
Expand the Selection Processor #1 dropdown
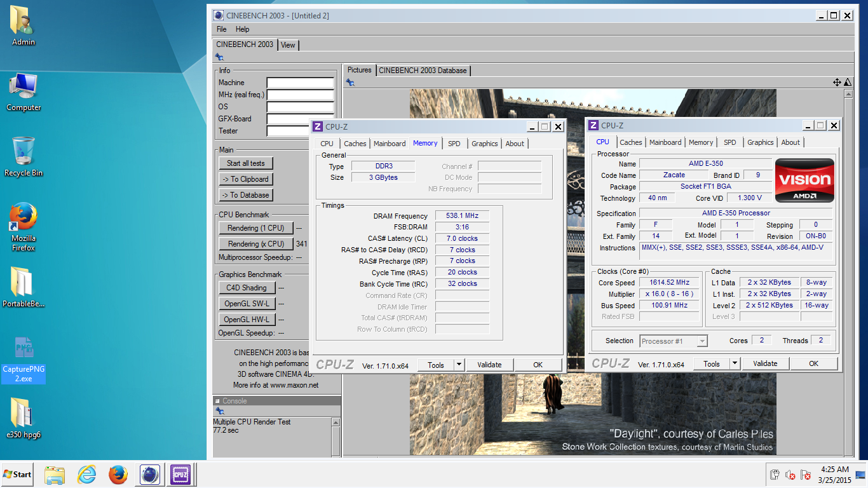coord(702,341)
